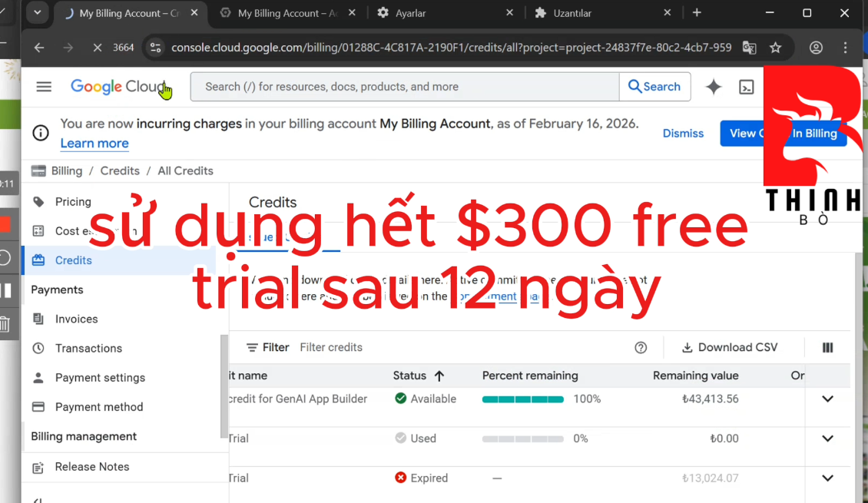Image resolution: width=868 pixels, height=503 pixels.
Task: Click the Invoices document icon
Action: click(x=38, y=319)
